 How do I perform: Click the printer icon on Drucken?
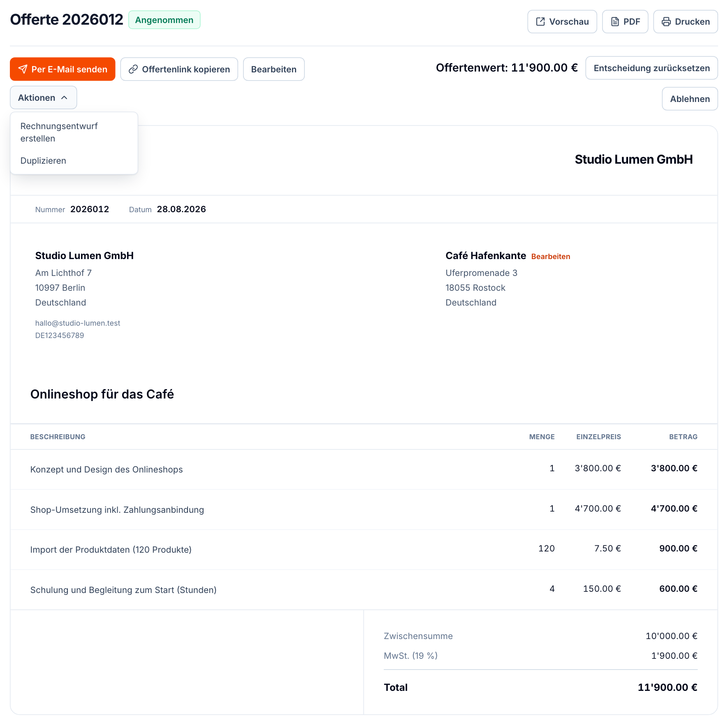[x=666, y=22]
